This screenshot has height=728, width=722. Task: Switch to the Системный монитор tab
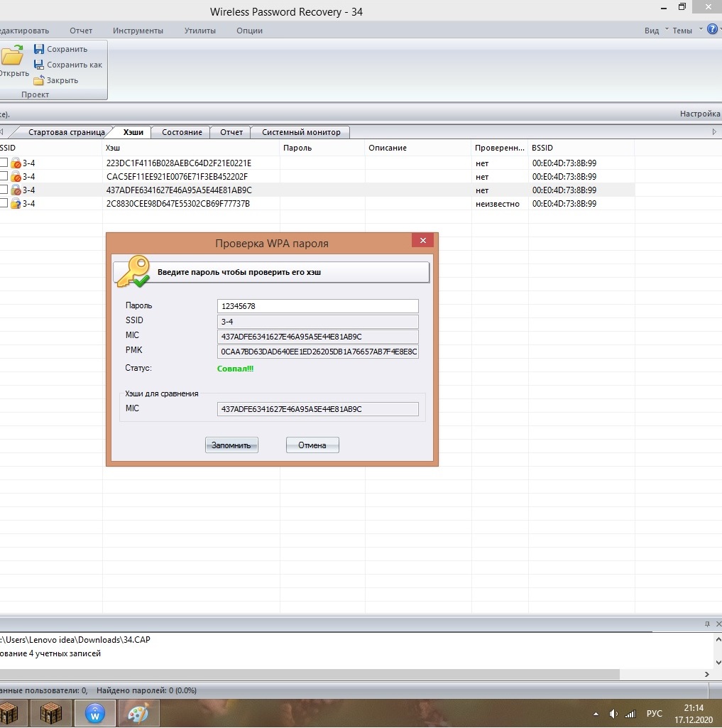pos(301,132)
